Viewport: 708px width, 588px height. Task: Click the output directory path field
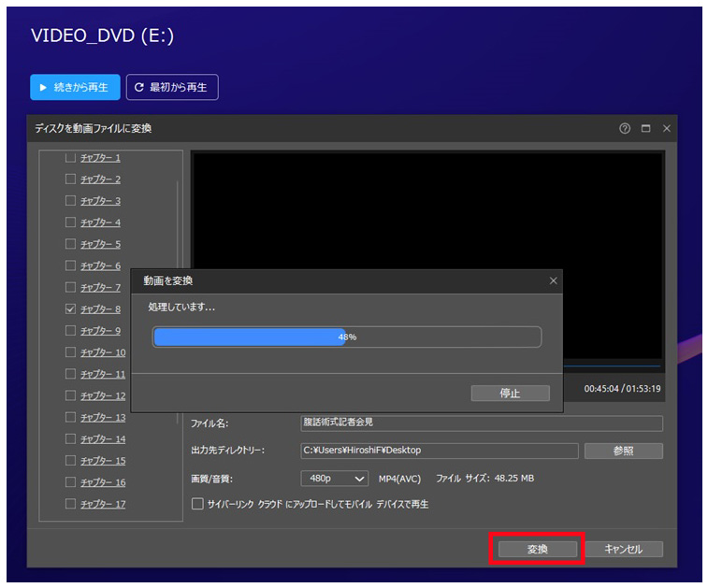439,451
